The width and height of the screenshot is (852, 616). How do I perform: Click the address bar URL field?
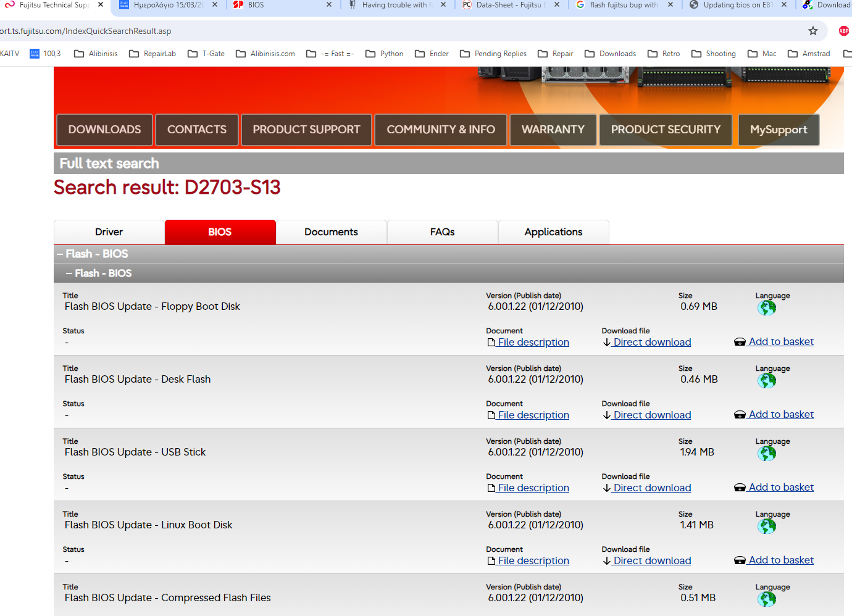point(395,31)
